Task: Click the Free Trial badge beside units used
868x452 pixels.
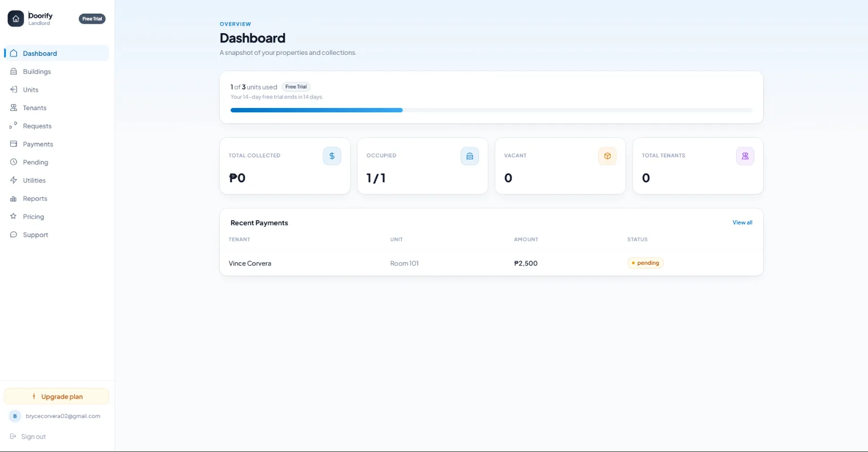Action: pos(296,87)
